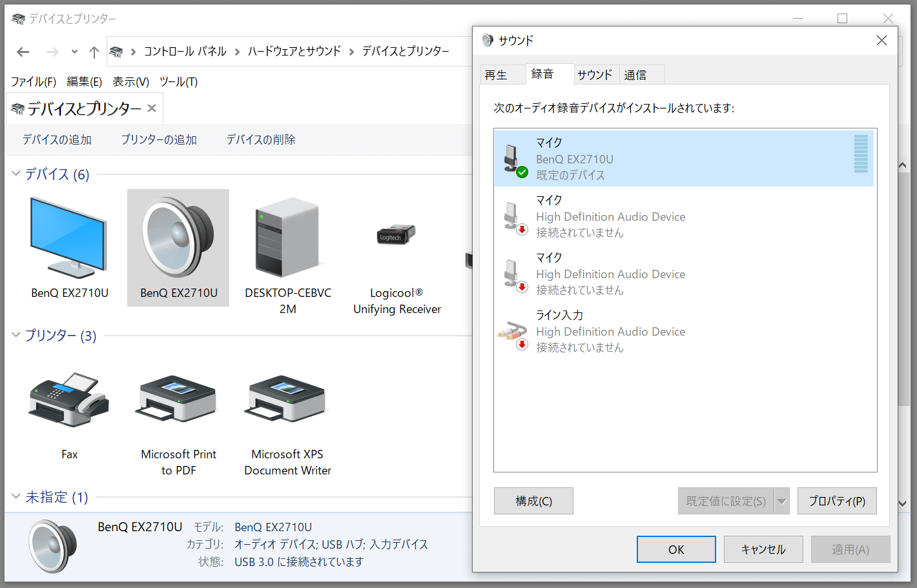917x588 pixels.
Task: Go back with the back arrow
Action: pos(23,52)
